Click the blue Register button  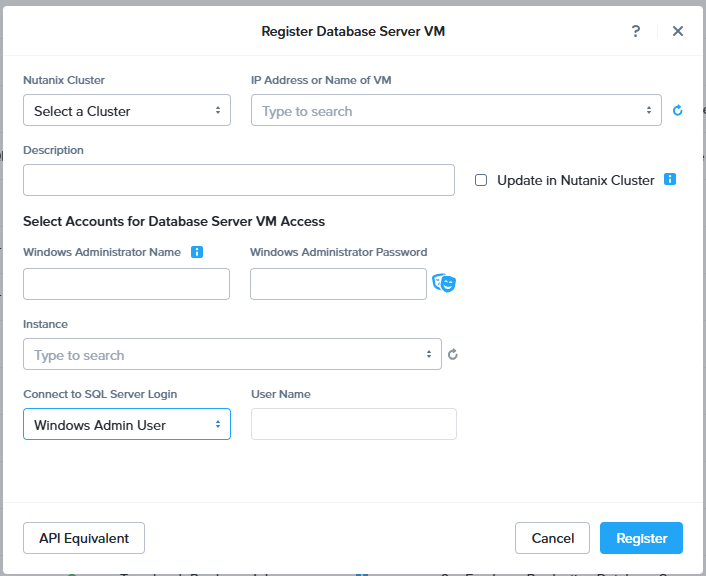[641, 538]
